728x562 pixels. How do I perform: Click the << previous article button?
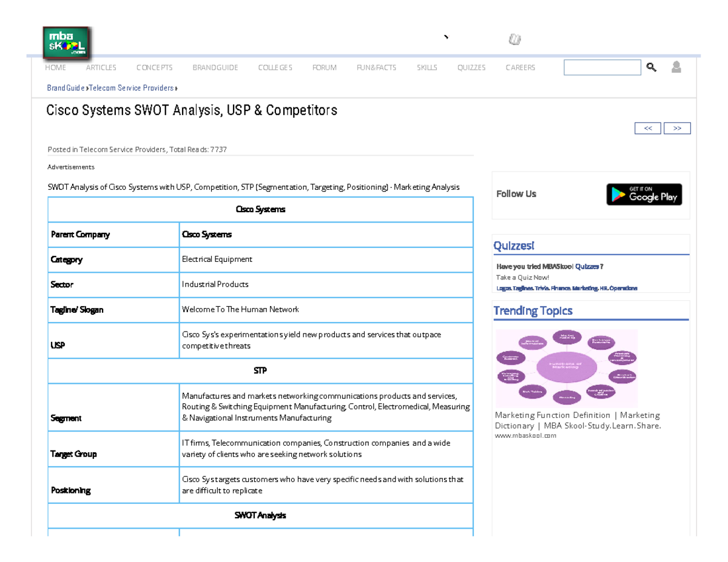click(647, 128)
